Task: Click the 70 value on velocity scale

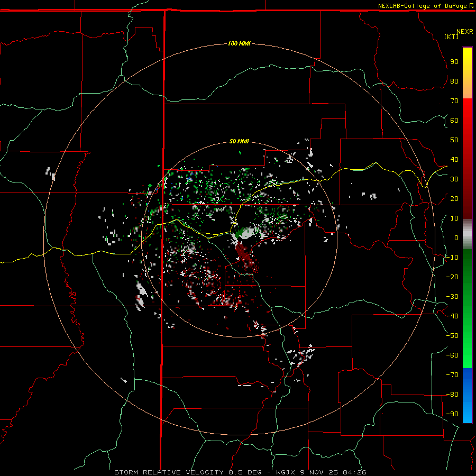Action: (x=454, y=101)
